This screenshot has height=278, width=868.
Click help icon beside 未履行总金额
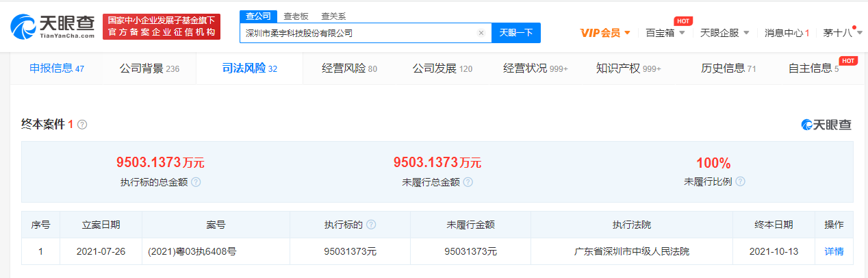[x=468, y=182]
